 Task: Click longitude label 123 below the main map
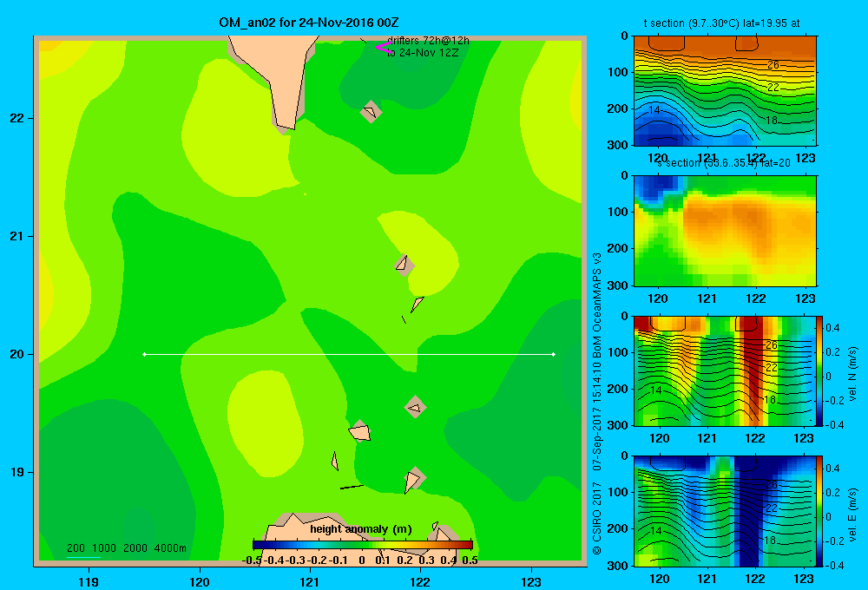(531, 581)
